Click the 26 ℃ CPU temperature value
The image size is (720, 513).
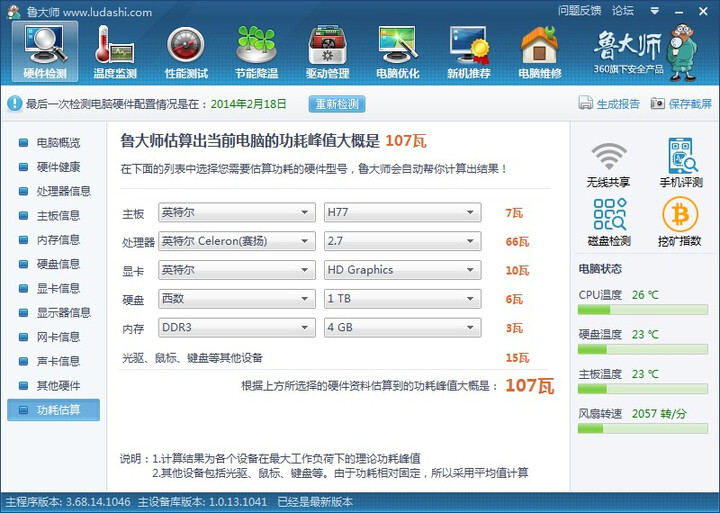pos(645,295)
